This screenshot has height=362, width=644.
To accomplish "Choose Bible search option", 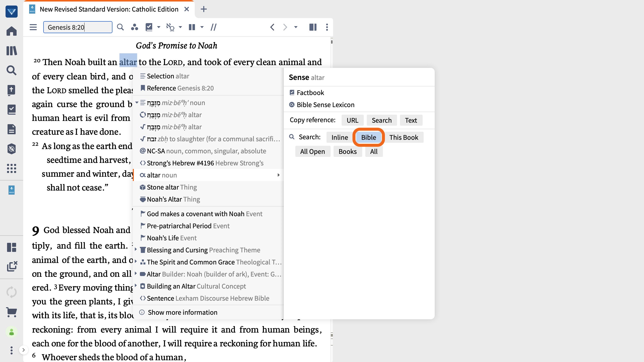I will [369, 138].
